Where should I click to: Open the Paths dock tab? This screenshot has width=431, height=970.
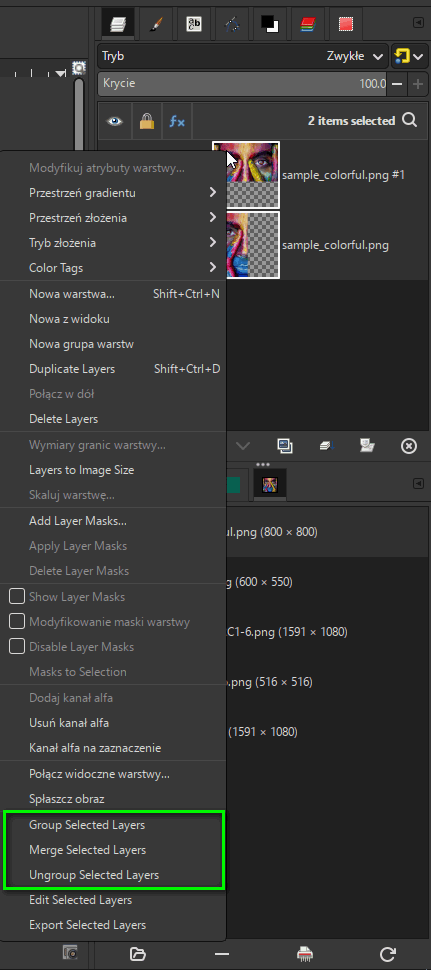(x=232, y=24)
